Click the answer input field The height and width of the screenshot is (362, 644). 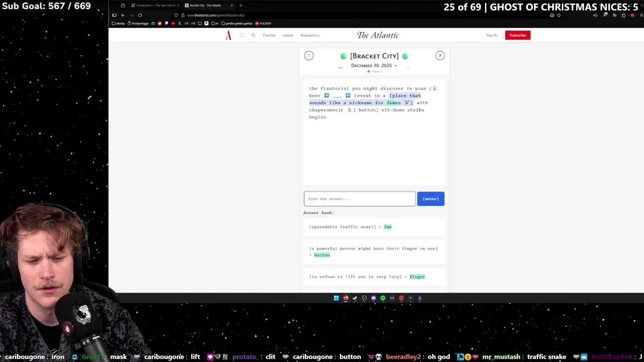[x=360, y=199]
